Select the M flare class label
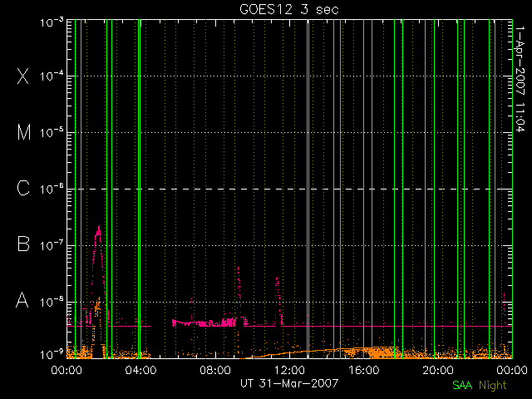The width and height of the screenshot is (532, 399). (x=24, y=132)
